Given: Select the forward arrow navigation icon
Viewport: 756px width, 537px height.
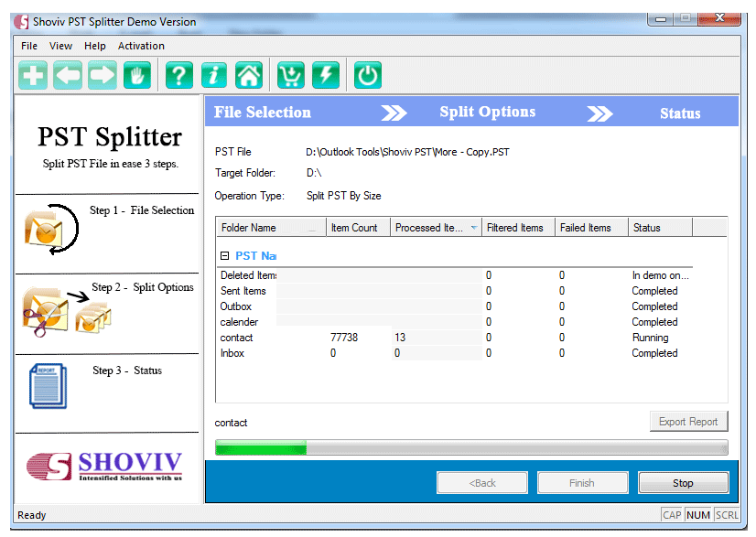Looking at the screenshot, I should click(103, 75).
